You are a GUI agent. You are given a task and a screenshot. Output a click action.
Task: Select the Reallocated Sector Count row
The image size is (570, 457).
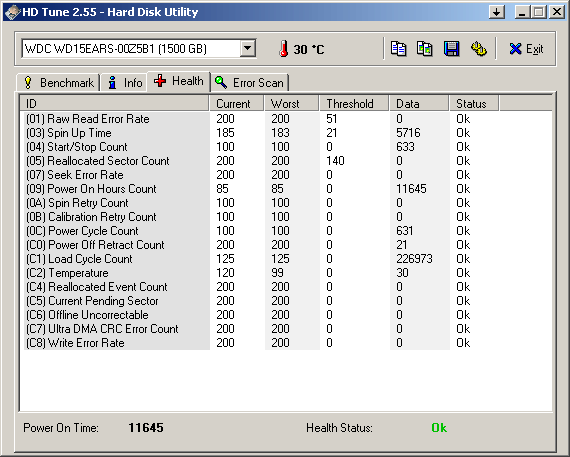click(286, 161)
